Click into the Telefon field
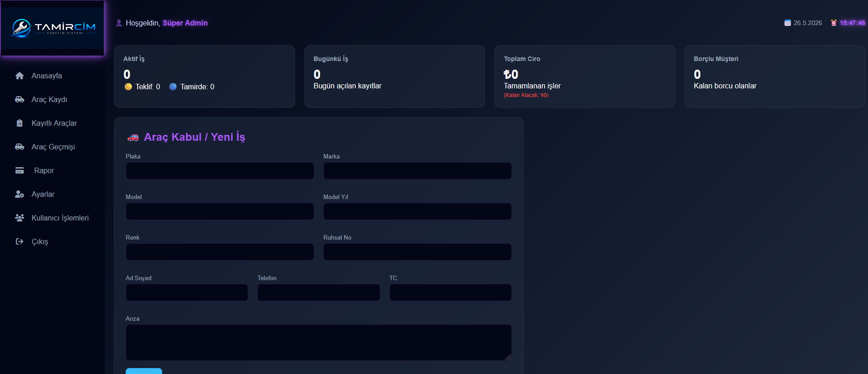This screenshot has height=374, width=868. (x=319, y=292)
